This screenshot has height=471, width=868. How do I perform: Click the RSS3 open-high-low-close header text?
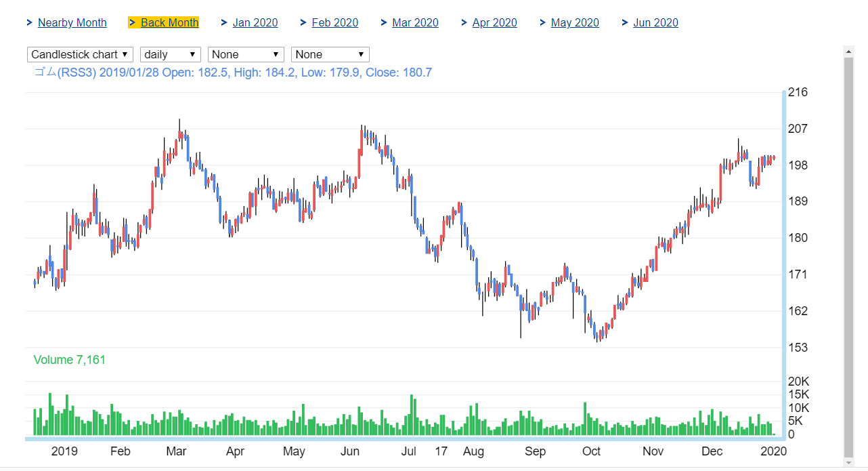coord(233,73)
